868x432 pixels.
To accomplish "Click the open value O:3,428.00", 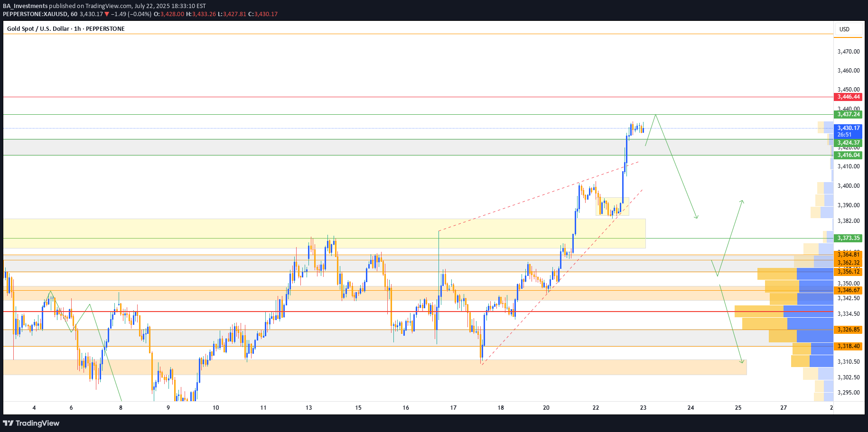I will [x=168, y=14].
